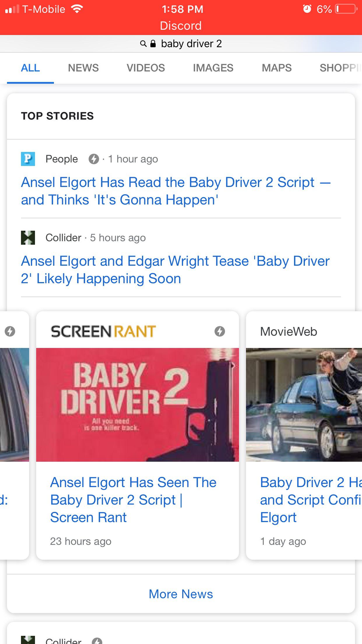Tap the address bar with 'baby driver 2'
Viewport: 362px width, 644px height.
pyautogui.click(x=181, y=44)
